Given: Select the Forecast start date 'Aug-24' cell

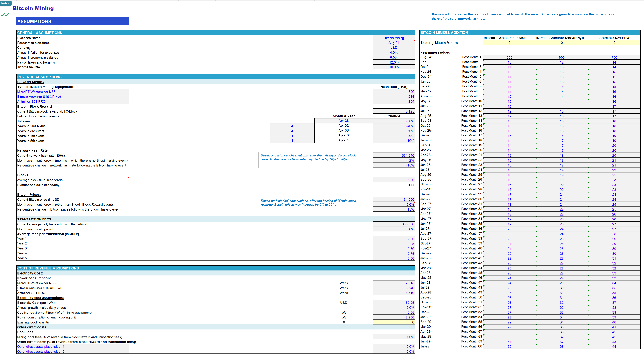Looking at the screenshot, I should [394, 43].
